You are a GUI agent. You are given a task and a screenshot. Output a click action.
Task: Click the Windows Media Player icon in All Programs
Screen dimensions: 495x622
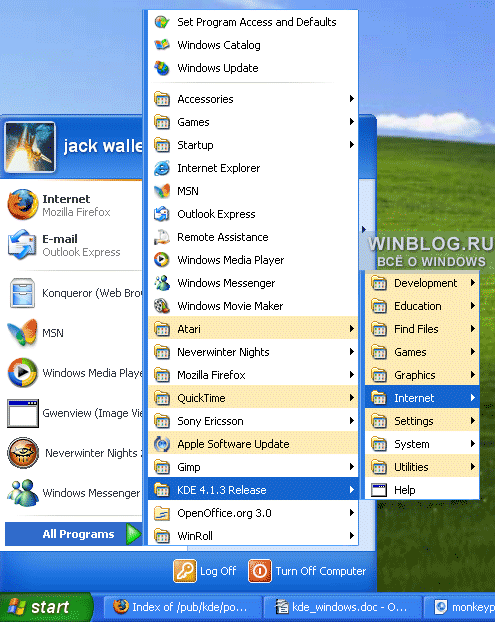point(162,260)
